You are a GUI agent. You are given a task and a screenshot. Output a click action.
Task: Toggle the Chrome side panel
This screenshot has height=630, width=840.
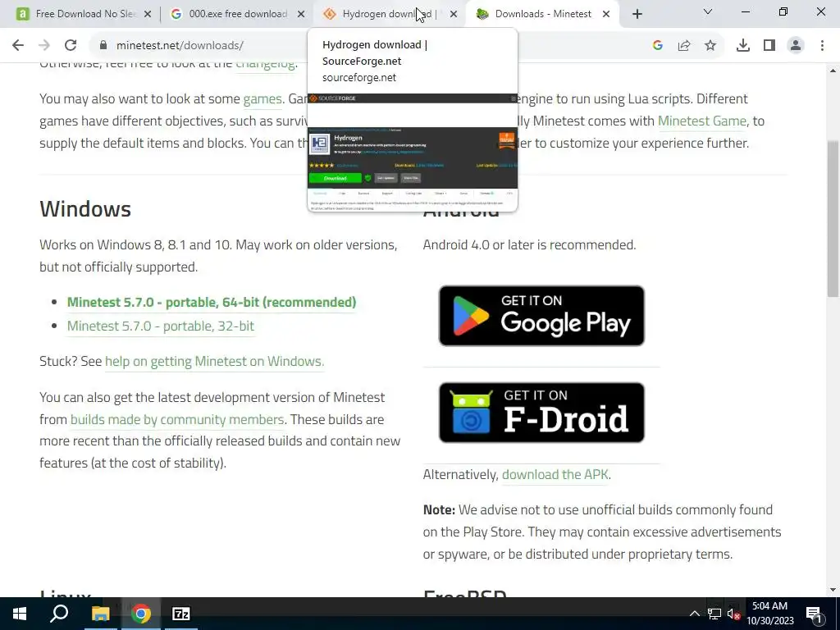(769, 46)
